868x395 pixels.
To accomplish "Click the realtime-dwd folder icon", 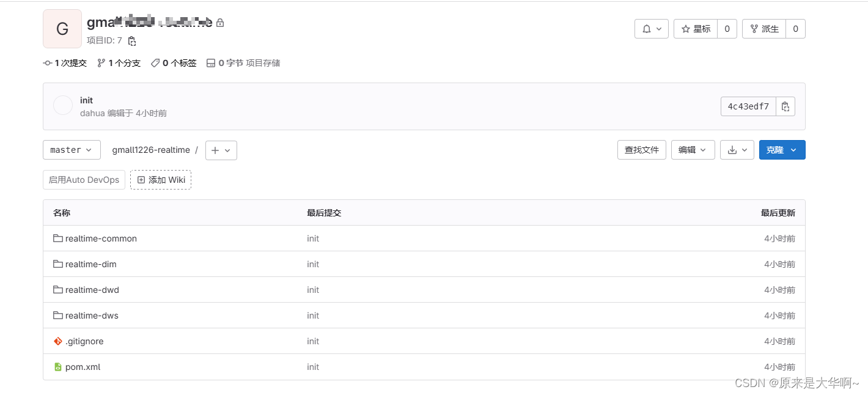I will pyautogui.click(x=58, y=290).
